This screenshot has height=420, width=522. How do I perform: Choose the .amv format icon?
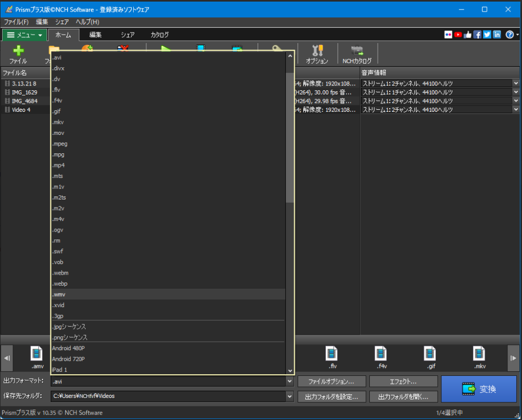[x=37, y=358]
